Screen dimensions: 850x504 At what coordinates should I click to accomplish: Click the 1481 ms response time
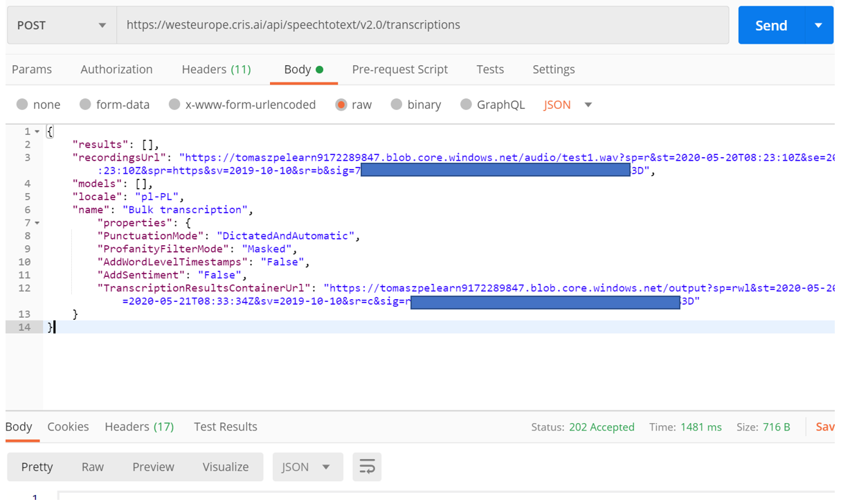coord(700,427)
